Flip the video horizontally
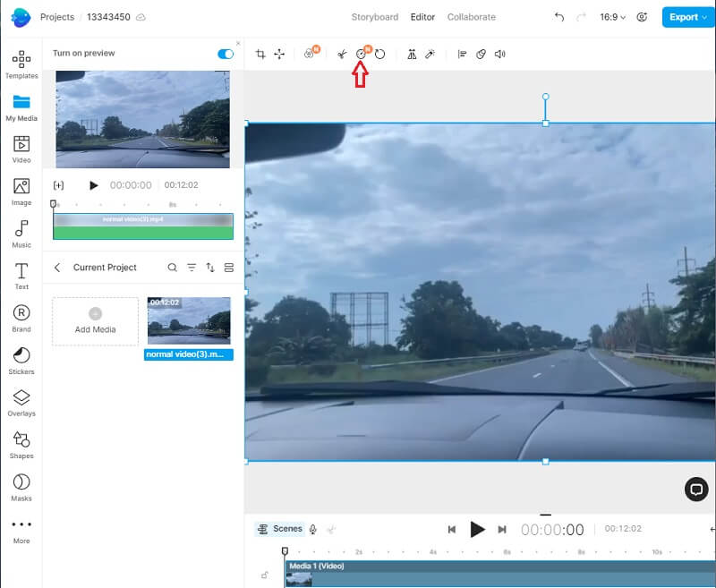 coord(411,54)
